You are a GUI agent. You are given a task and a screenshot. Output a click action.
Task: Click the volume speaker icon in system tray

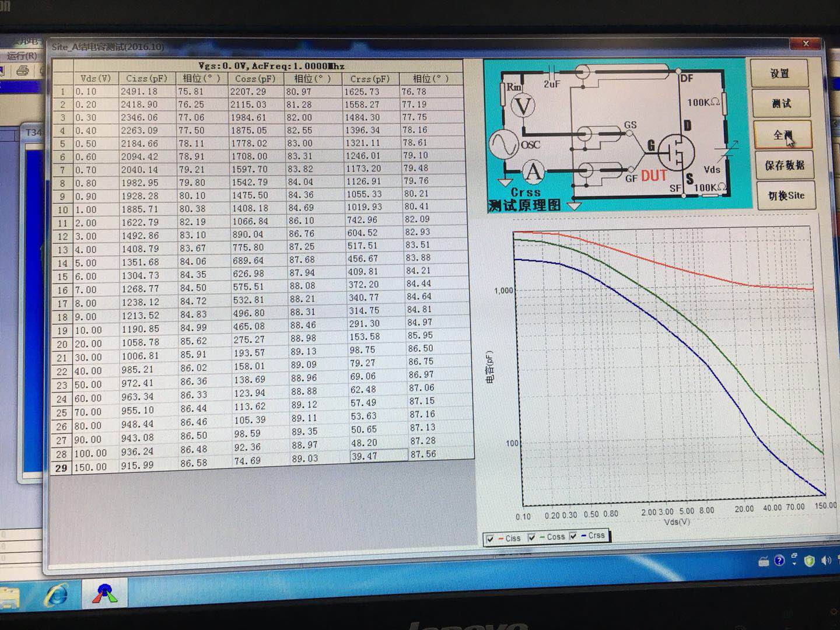(x=826, y=561)
